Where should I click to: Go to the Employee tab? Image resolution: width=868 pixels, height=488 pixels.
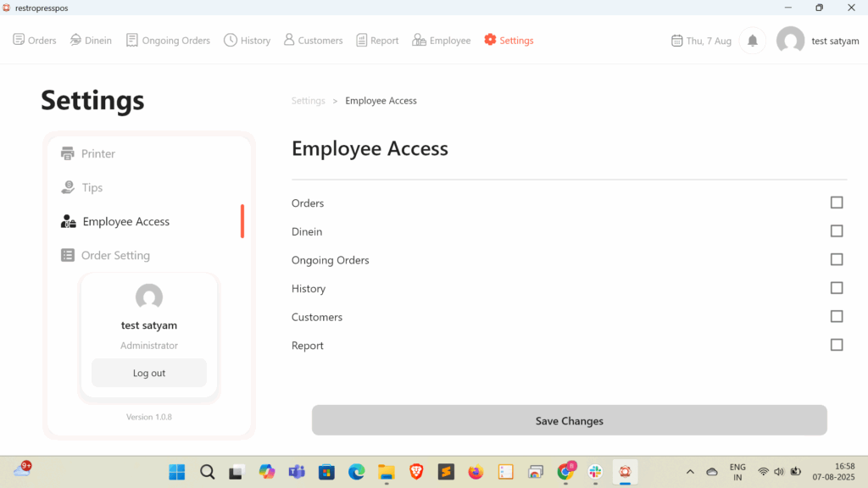(441, 41)
